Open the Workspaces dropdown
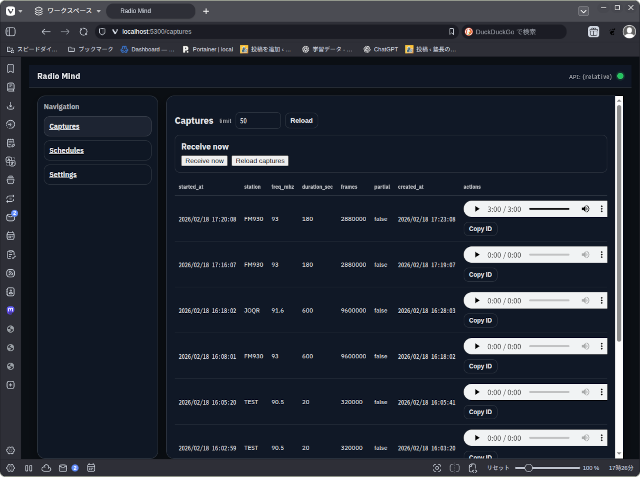640x477 pixels. point(66,11)
